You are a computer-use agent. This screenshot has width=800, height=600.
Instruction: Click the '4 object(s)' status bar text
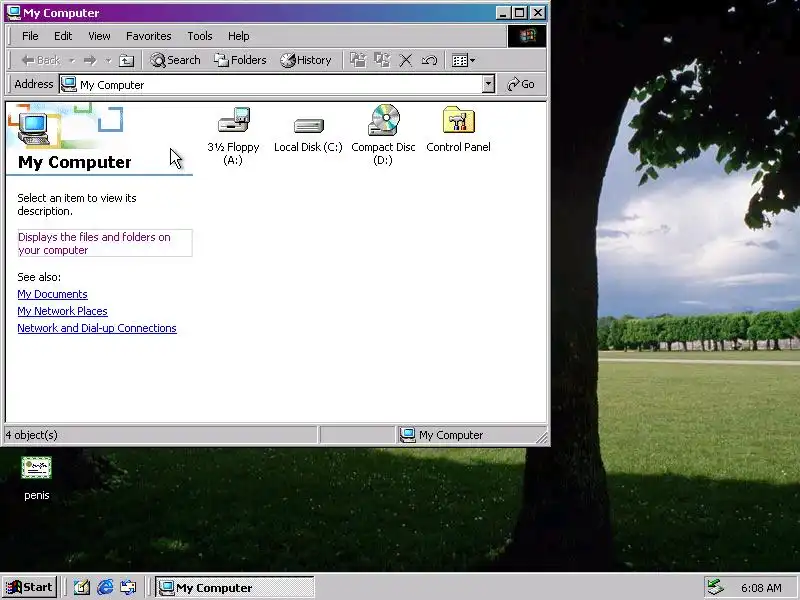point(32,435)
